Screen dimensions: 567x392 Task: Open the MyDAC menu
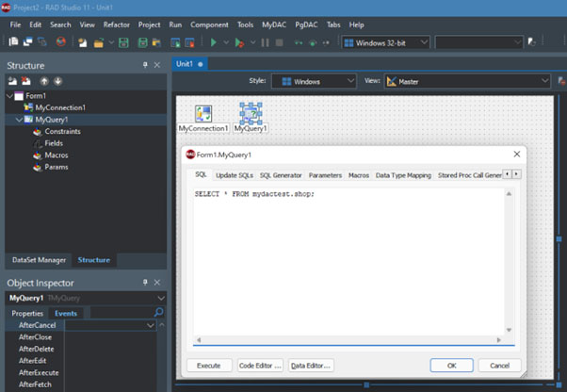(274, 24)
